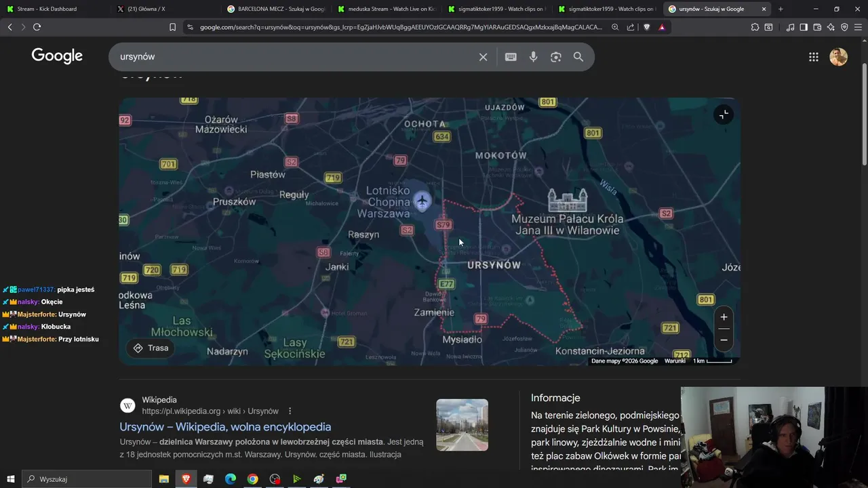The width and height of the screenshot is (868, 488).
Task: Go to Google homepage via logo
Action: 57,56
